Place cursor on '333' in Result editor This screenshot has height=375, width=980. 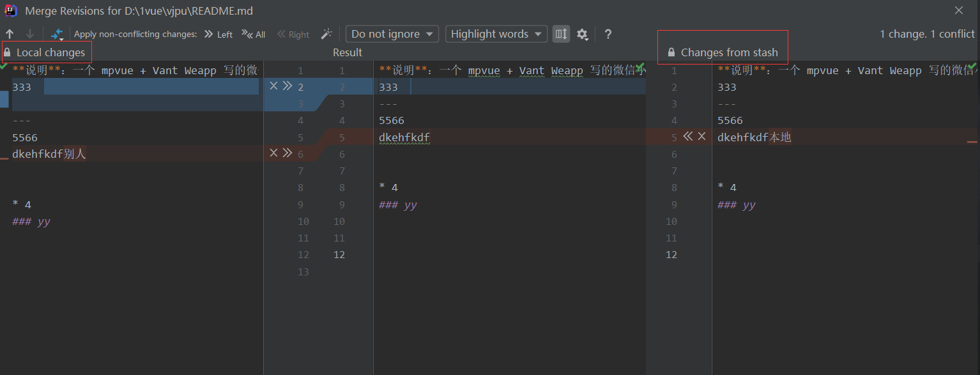point(388,87)
